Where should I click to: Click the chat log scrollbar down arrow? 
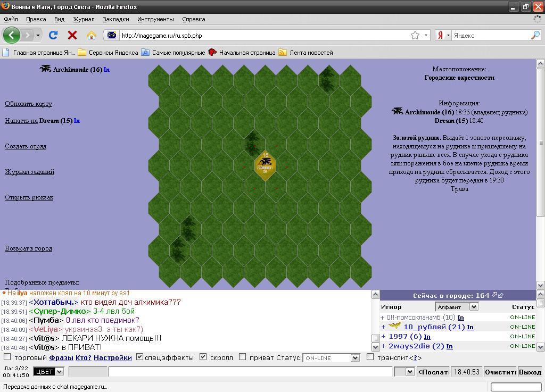pos(375,346)
